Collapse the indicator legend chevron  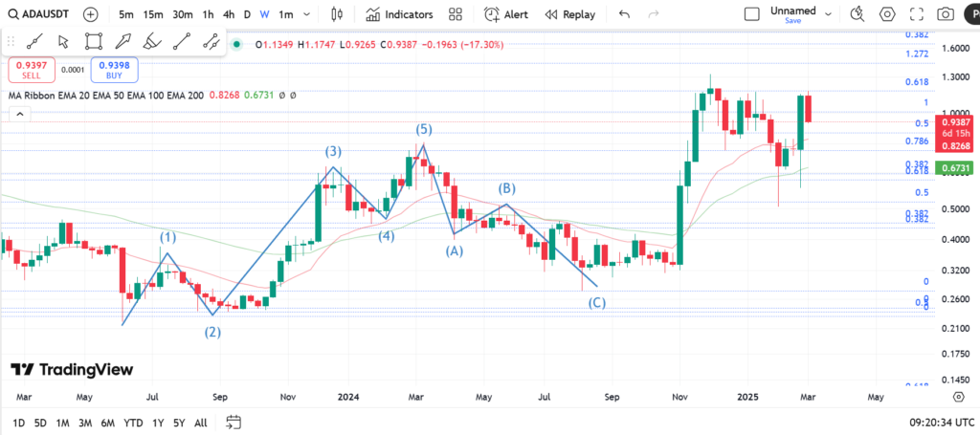(16, 114)
